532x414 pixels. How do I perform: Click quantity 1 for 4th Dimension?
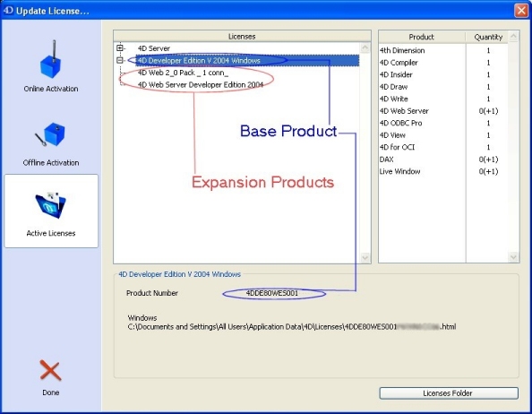(488, 50)
